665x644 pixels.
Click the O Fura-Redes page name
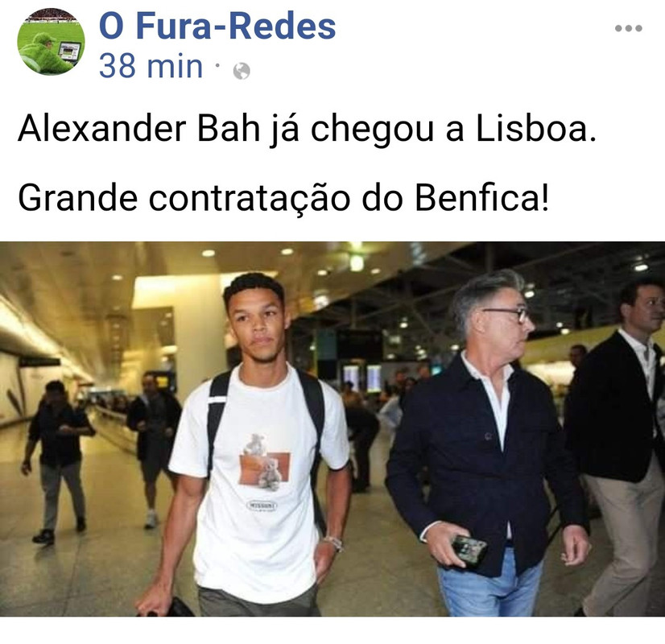217,26
